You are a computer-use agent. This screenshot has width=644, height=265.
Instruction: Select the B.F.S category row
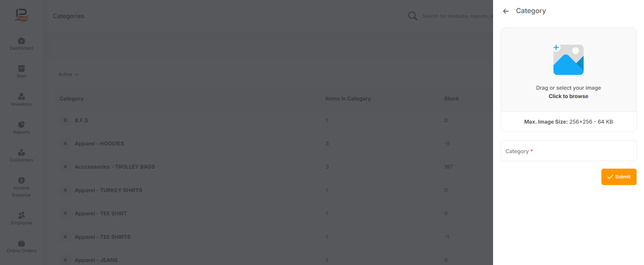tap(274, 120)
